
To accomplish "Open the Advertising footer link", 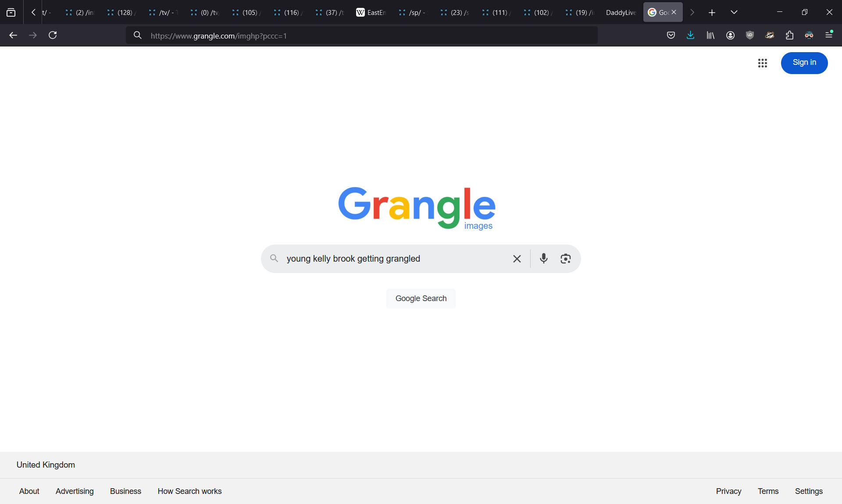I will (x=75, y=491).
